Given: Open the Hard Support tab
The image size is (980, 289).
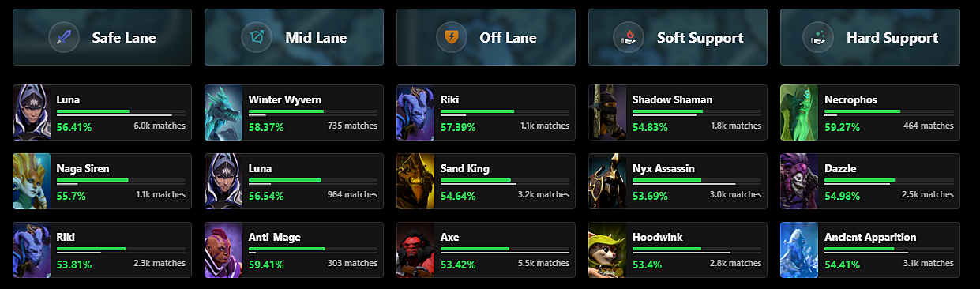Looking at the screenshot, I should (x=869, y=37).
